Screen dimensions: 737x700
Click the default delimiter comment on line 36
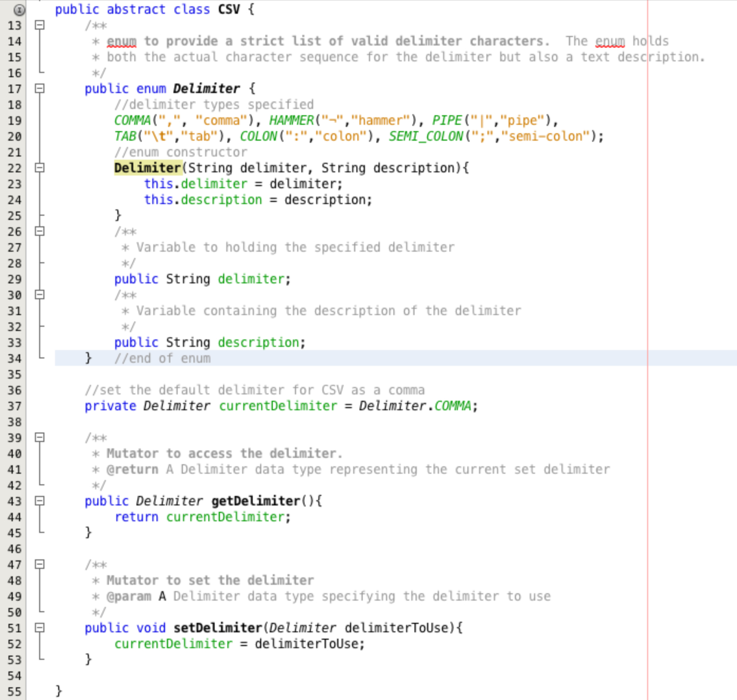pyautogui.click(x=254, y=390)
